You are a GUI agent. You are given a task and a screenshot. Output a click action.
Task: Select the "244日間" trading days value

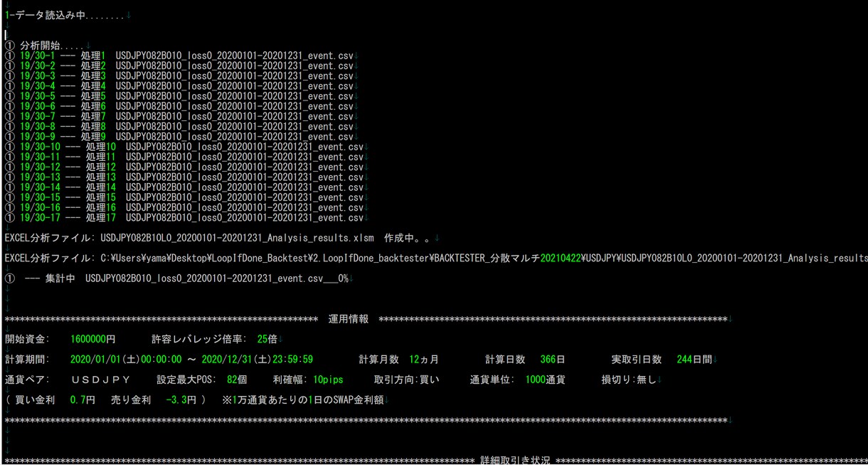(695, 359)
